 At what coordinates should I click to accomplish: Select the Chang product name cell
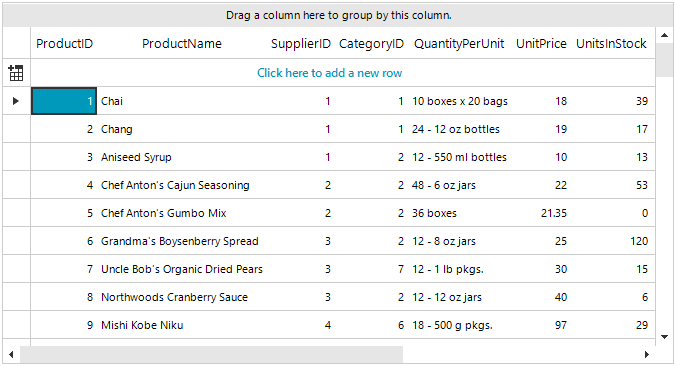[x=182, y=129]
